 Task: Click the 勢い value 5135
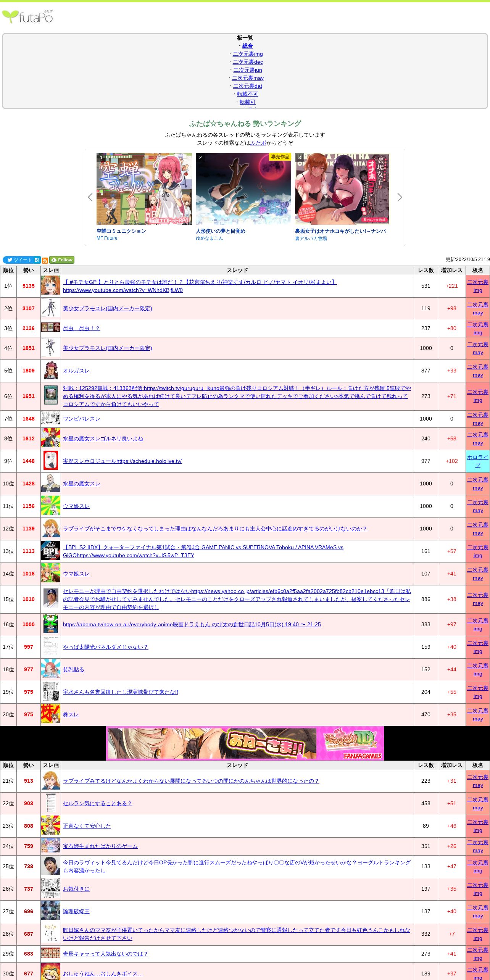point(29,286)
